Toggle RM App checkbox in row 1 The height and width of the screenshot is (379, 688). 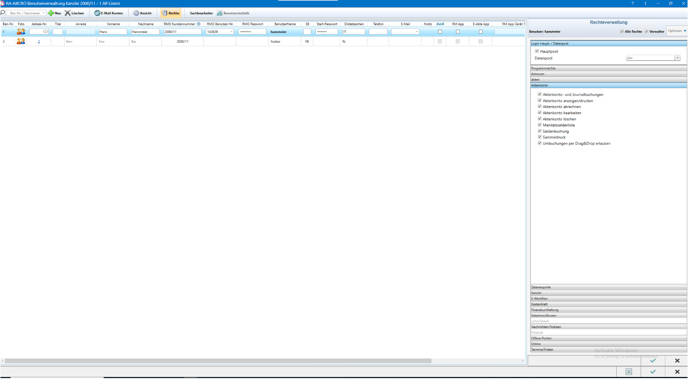tap(458, 32)
